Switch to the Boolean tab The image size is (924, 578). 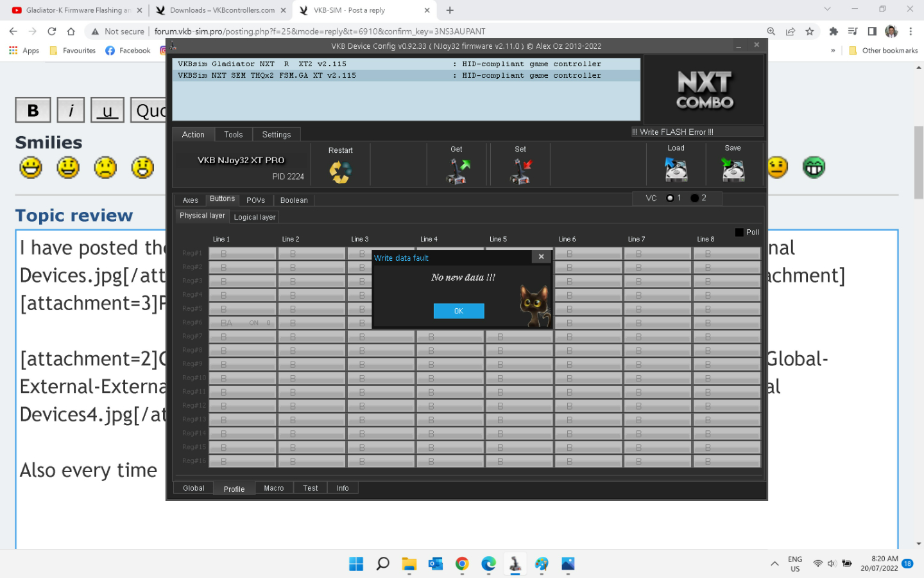[x=294, y=200]
